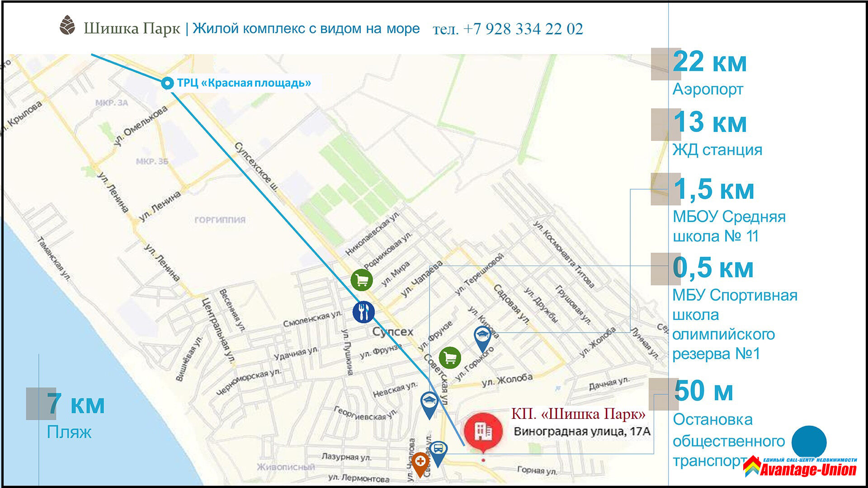The image size is (868, 488).
Task: Select the ТРЦ «Красная площадь» circle marker
Action: coord(167,83)
